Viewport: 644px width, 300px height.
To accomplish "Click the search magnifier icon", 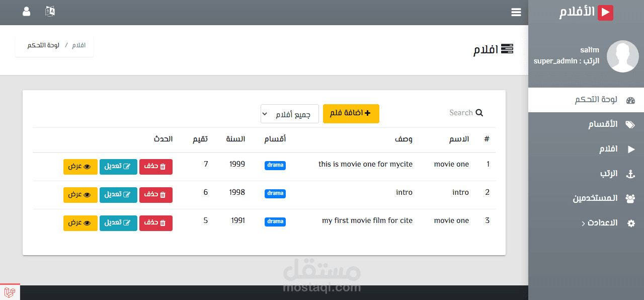I will (x=479, y=113).
